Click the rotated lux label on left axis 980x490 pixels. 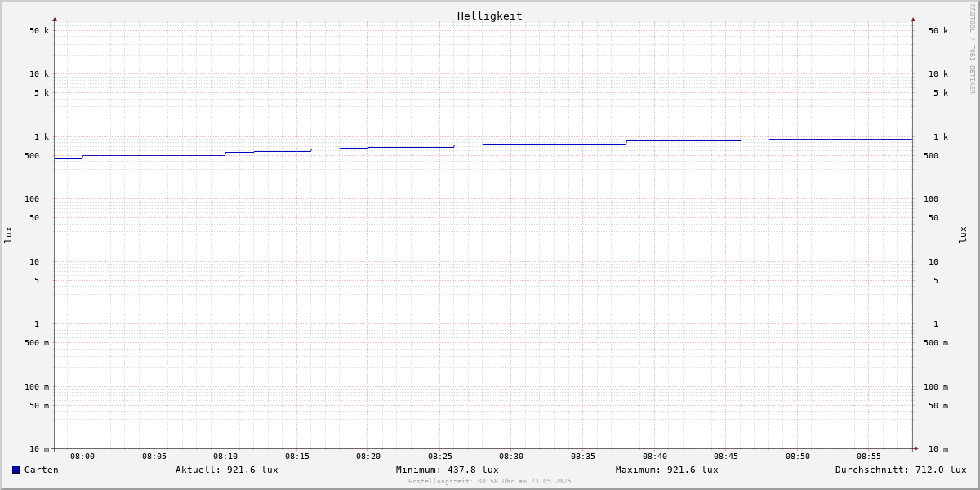(8, 234)
